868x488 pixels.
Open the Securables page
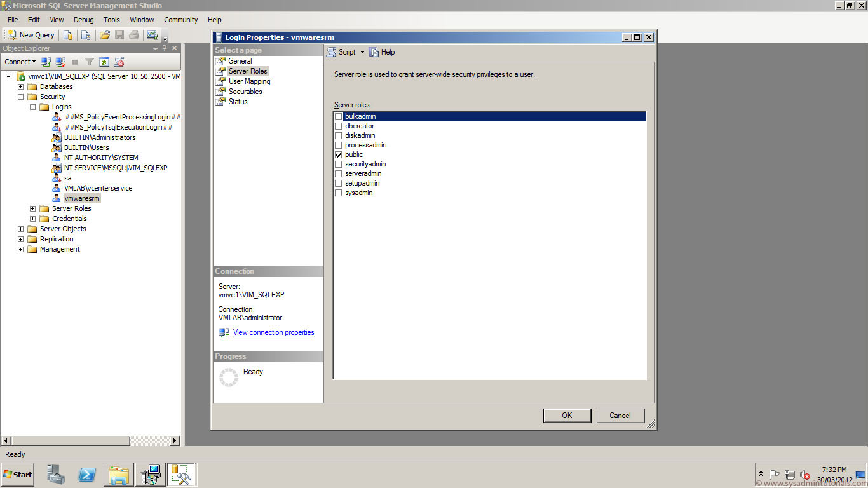245,91
